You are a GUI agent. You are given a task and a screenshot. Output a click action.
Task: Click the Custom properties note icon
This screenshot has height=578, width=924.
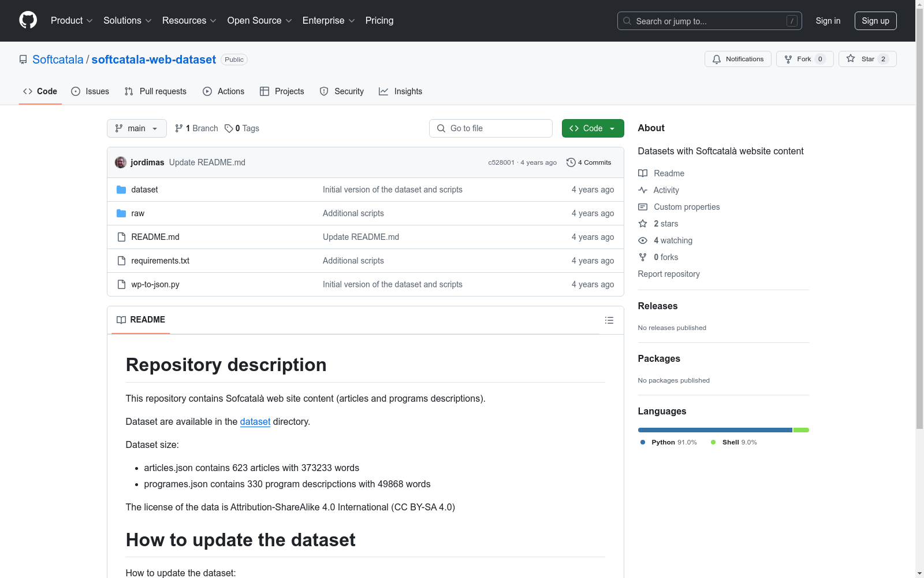(643, 207)
